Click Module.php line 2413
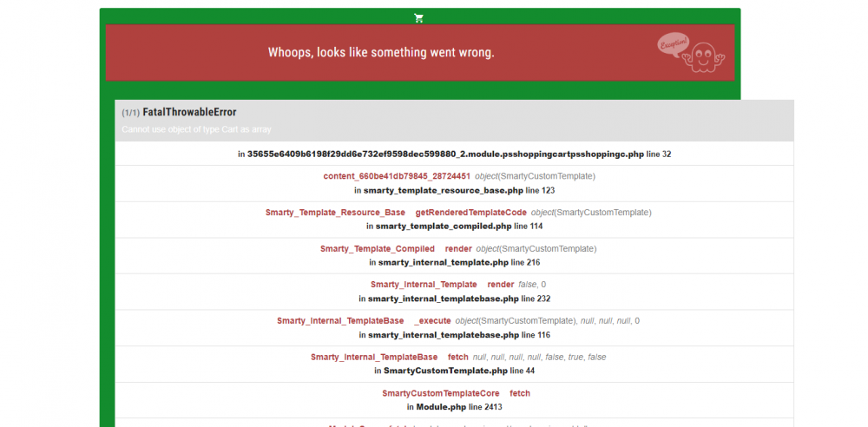The width and height of the screenshot is (868, 427). tap(455, 407)
